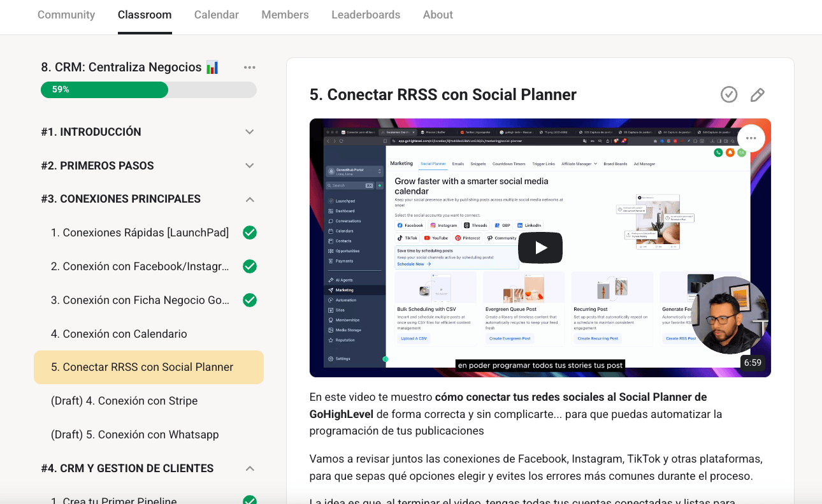Toggle completion check for Crea tu Primer Pipeline
This screenshot has width=822, height=504.
pos(250,501)
